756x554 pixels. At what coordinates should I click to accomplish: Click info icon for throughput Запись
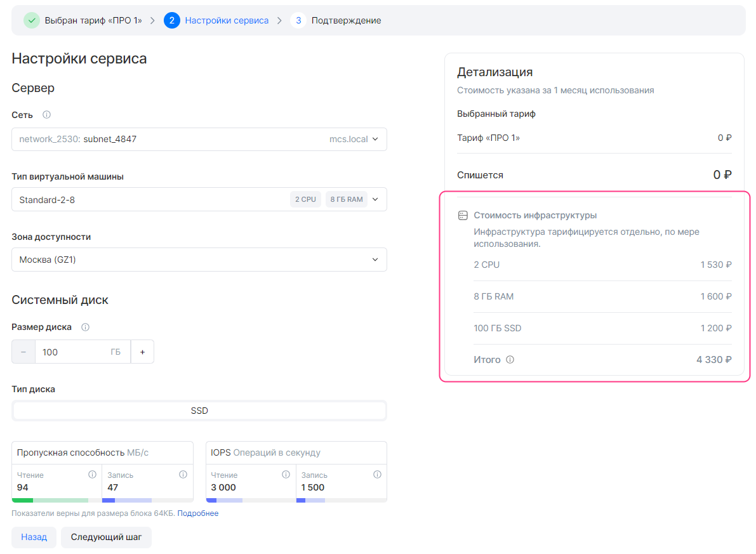183,475
